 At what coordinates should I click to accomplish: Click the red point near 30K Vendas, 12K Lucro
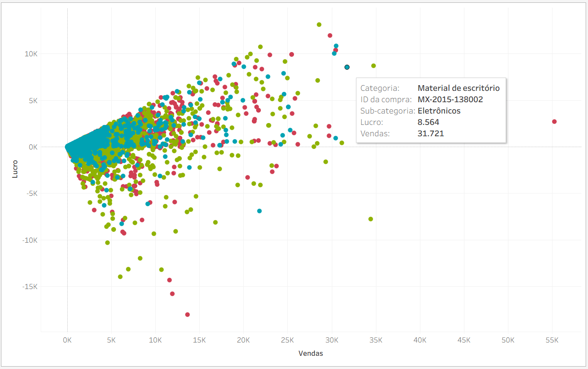click(x=330, y=35)
